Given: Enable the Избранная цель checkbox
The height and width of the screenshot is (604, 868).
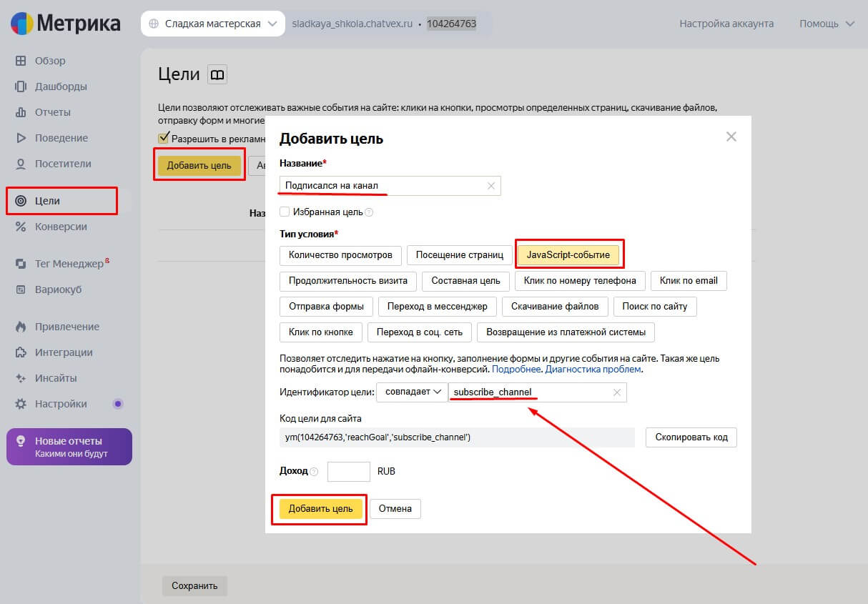Looking at the screenshot, I should point(285,212).
